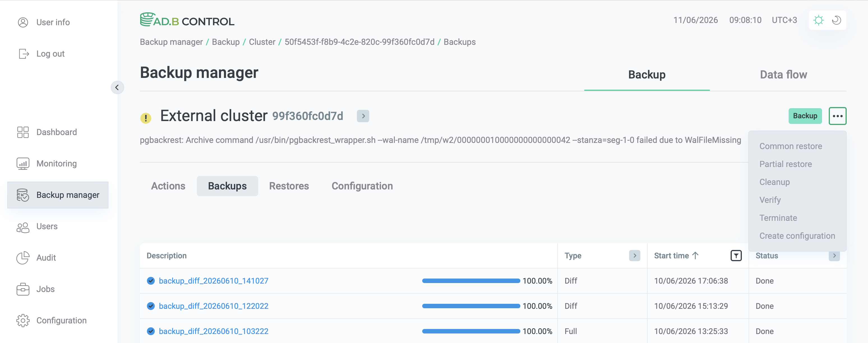This screenshot has height=343, width=868.
Task: Open backup_diff_20260610_103222 link
Action: [x=214, y=331]
